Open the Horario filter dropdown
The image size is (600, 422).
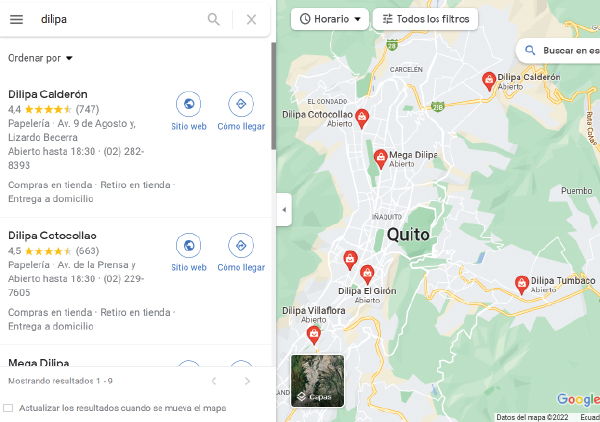coord(330,19)
